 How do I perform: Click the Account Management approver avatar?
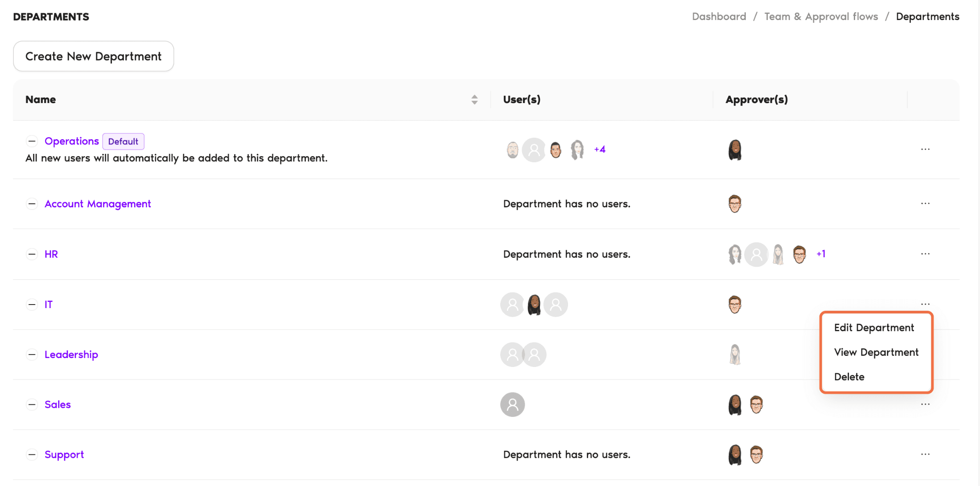pyautogui.click(x=735, y=204)
